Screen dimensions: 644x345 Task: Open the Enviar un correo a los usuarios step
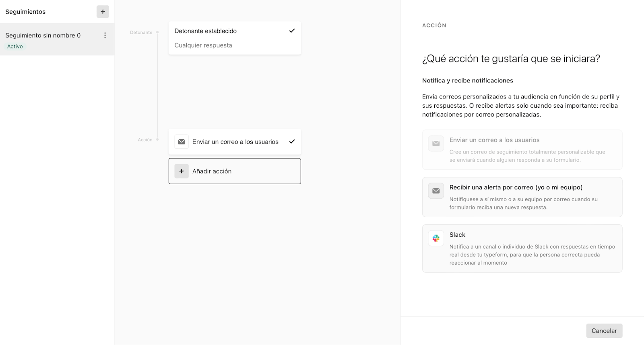coord(235,142)
